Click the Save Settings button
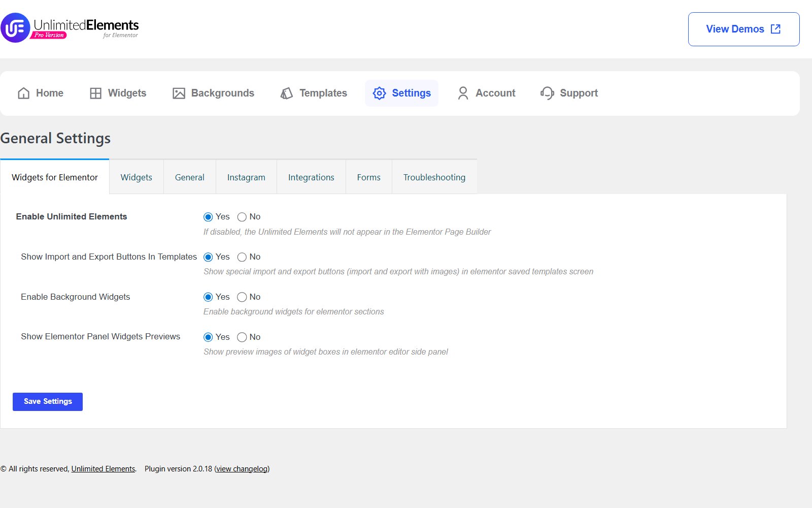 click(48, 401)
